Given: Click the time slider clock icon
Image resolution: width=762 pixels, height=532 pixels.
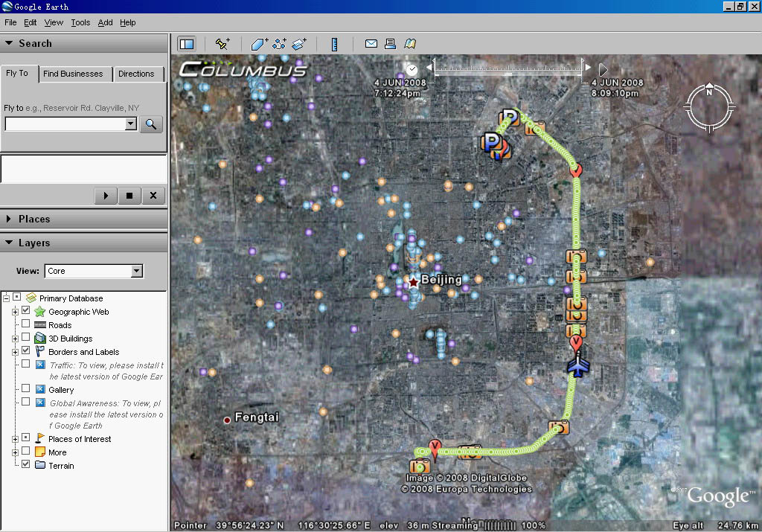Looking at the screenshot, I should click(412, 69).
